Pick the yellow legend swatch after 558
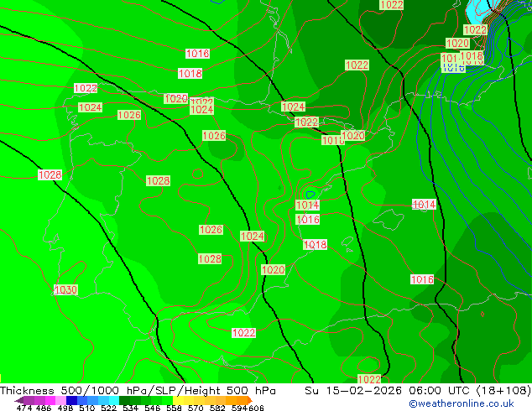This screenshot has height=411, width=532. (x=178, y=400)
